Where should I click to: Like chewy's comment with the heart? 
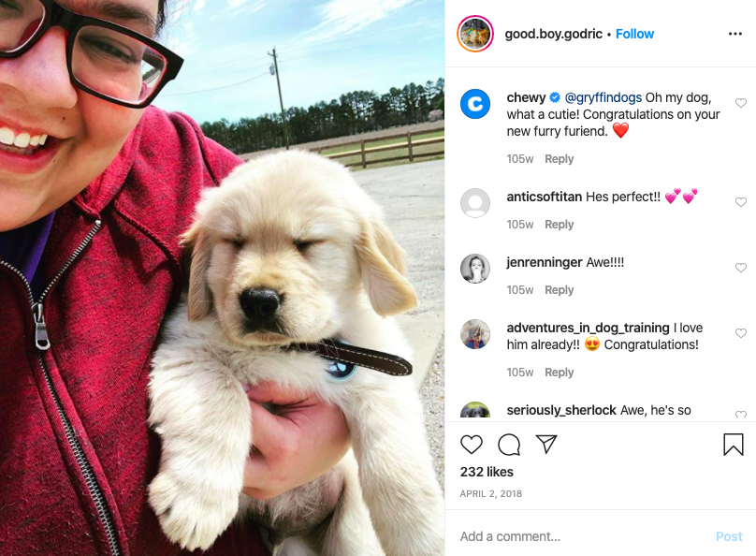(741, 103)
